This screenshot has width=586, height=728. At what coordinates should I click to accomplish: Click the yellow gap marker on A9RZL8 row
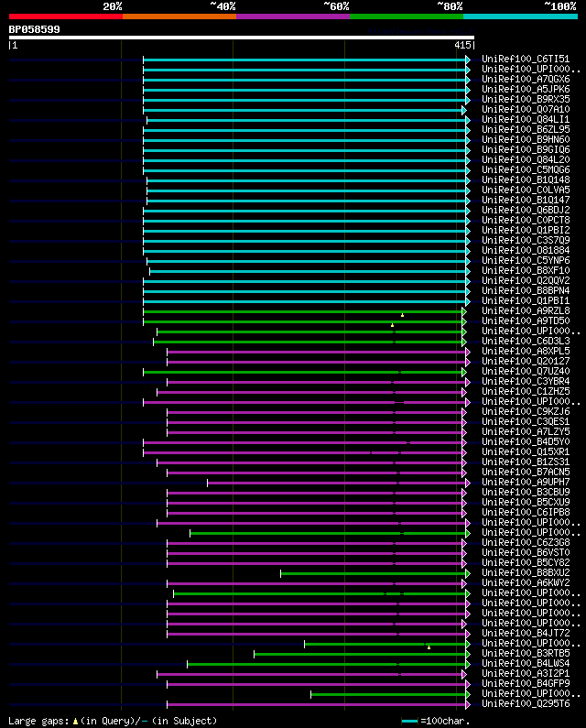click(403, 315)
